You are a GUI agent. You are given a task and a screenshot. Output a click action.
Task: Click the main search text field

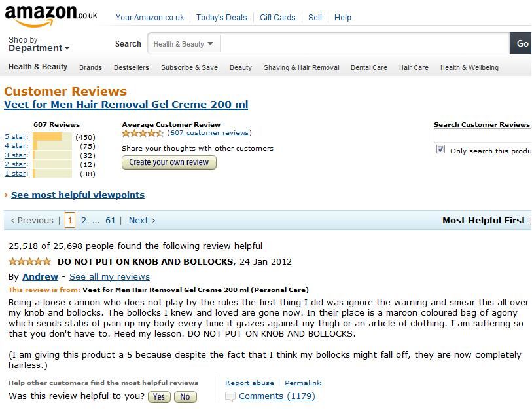click(364, 44)
